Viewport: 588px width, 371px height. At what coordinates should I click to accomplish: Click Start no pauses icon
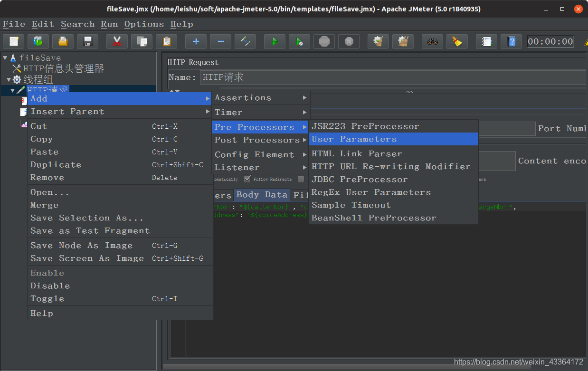[x=299, y=41]
